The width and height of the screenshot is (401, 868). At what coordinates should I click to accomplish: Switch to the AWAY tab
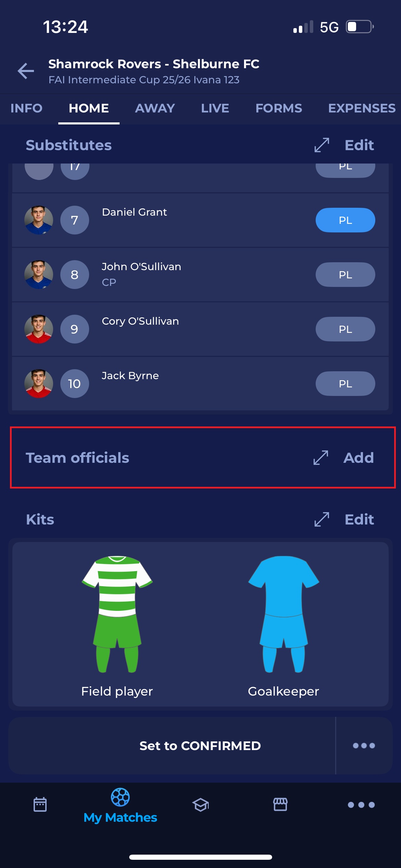click(x=155, y=108)
